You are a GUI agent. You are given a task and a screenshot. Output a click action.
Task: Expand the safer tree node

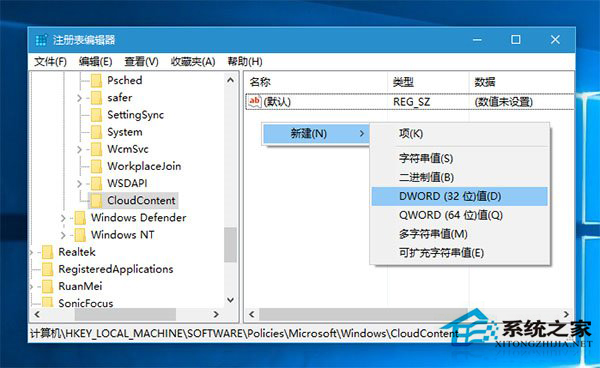coord(79,98)
